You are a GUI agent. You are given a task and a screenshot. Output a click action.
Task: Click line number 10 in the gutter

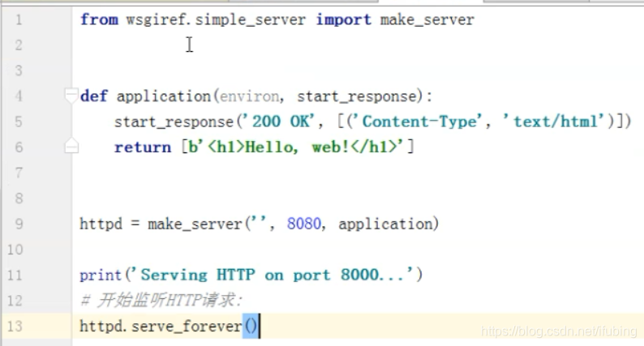click(15, 250)
